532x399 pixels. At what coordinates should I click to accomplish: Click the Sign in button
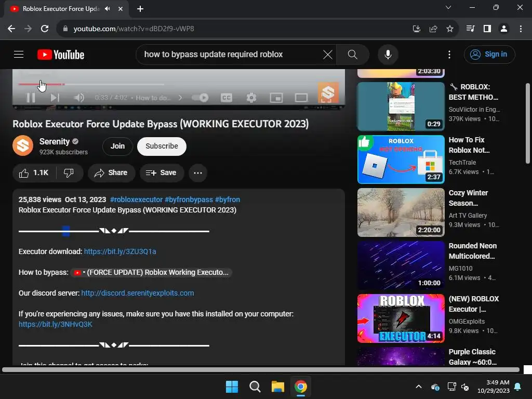(x=489, y=54)
